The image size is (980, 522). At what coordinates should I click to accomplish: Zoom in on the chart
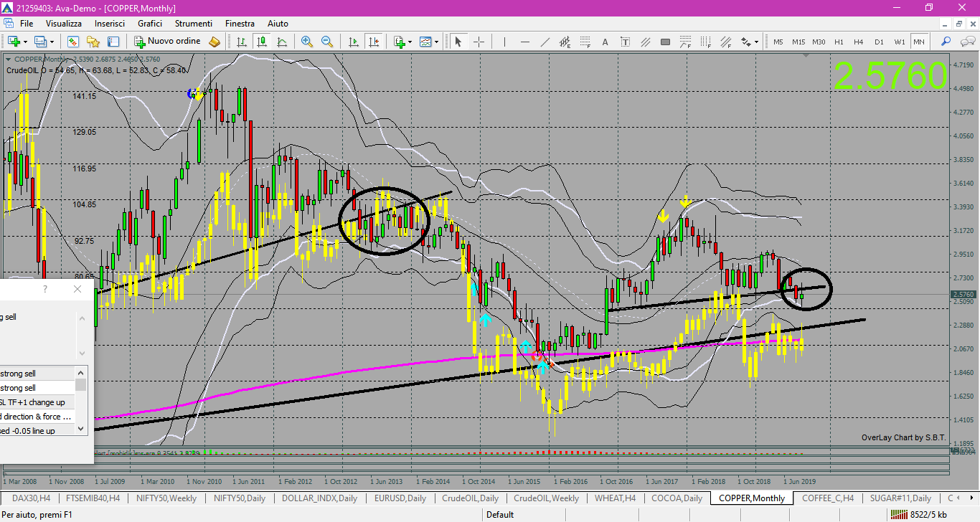pos(307,42)
